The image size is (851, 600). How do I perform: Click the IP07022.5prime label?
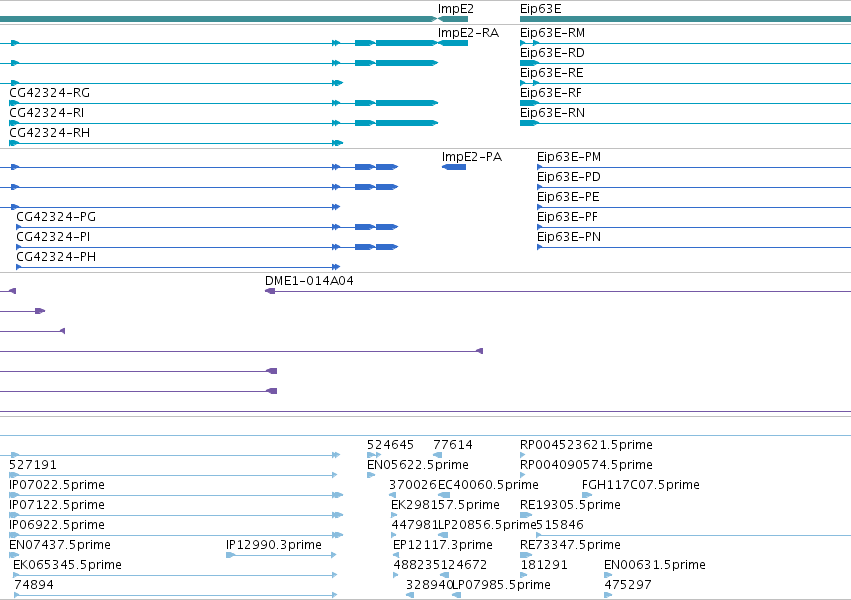pyautogui.click(x=57, y=485)
